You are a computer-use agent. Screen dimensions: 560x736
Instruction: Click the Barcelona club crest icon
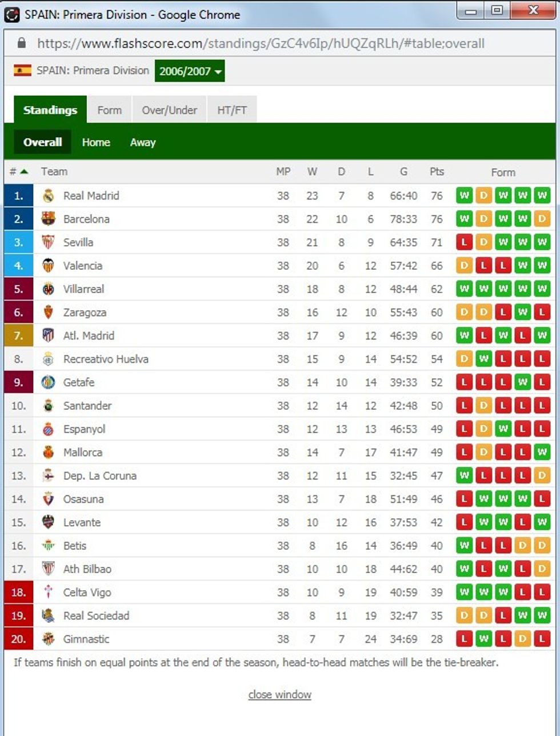(x=49, y=219)
